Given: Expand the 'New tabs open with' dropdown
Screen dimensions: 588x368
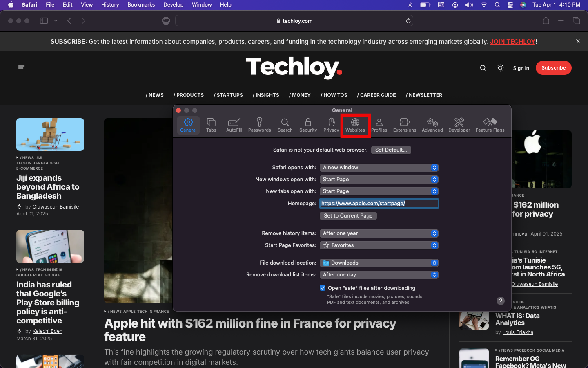Looking at the screenshot, I should pyautogui.click(x=379, y=191).
